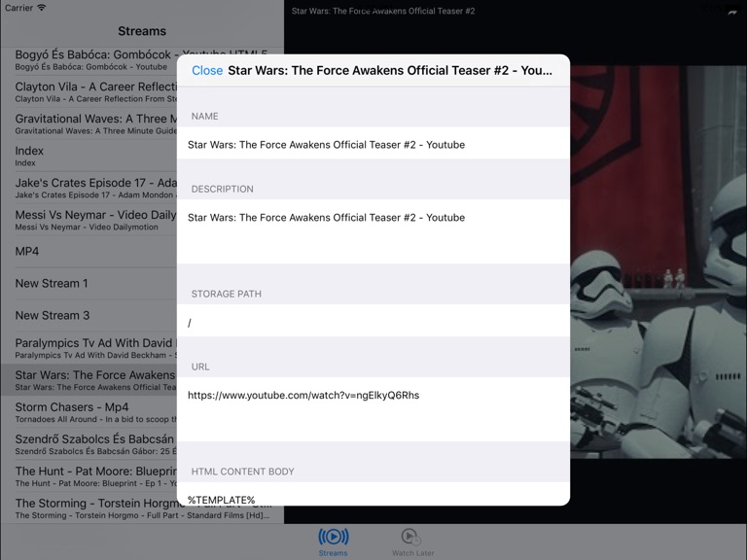Select The Storming - Torstein Horgmo stream
The height and width of the screenshot is (560, 747).
coord(142,507)
